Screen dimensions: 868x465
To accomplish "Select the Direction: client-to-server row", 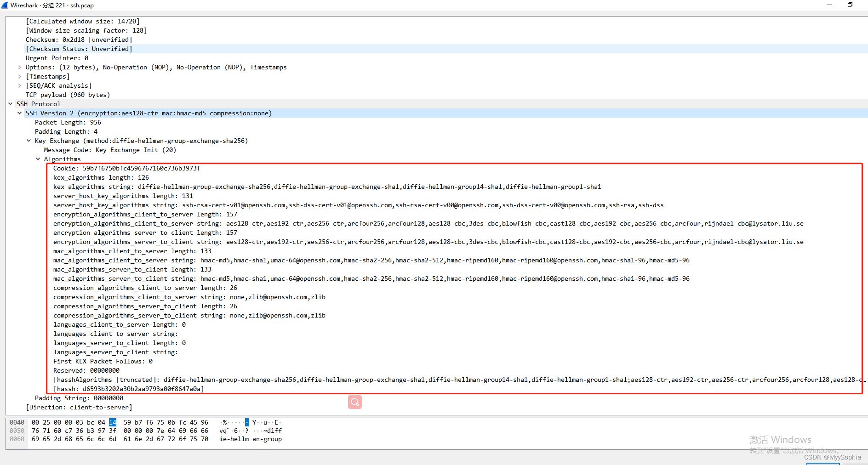I will 79,407.
